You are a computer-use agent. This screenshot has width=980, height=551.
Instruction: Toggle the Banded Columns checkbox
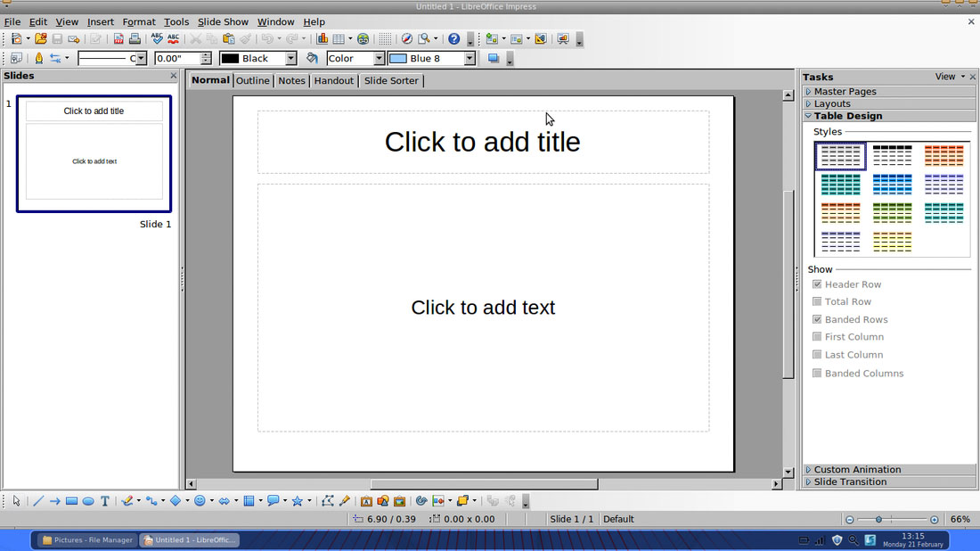[x=817, y=374]
